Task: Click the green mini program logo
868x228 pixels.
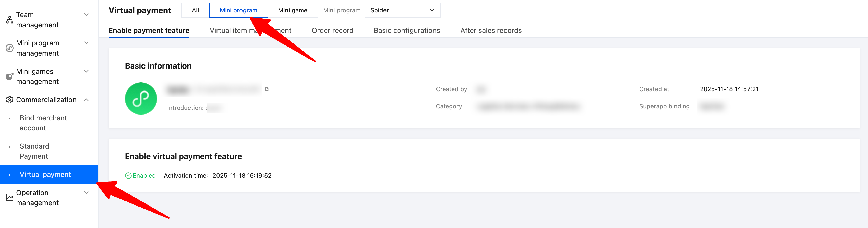Action: tap(141, 99)
